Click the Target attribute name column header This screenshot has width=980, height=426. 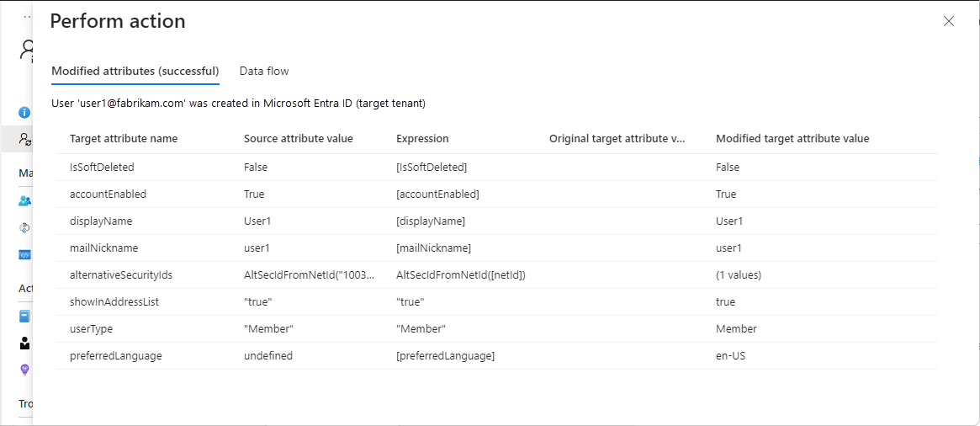click(124, 138)
